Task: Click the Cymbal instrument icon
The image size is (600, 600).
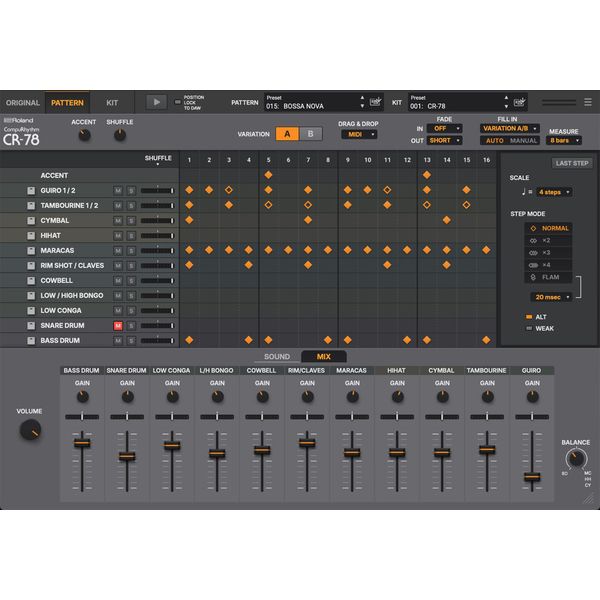Action: (x=31, y=220)
